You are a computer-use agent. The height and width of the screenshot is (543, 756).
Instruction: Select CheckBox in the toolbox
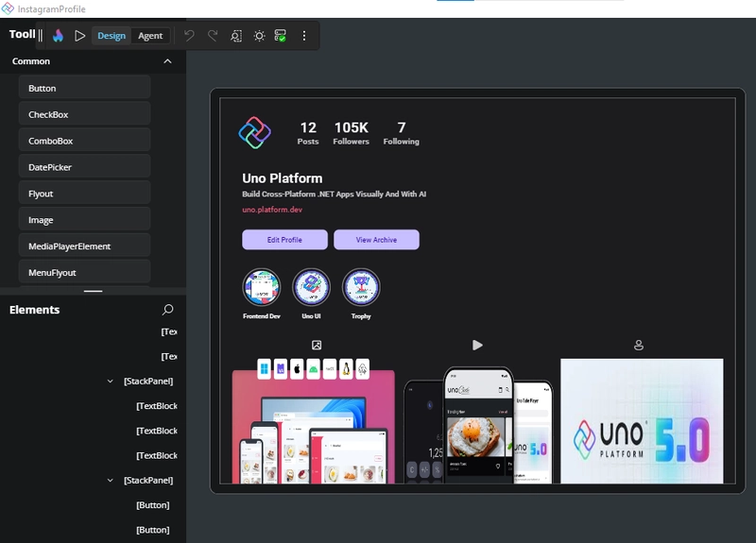click(84, 114)
